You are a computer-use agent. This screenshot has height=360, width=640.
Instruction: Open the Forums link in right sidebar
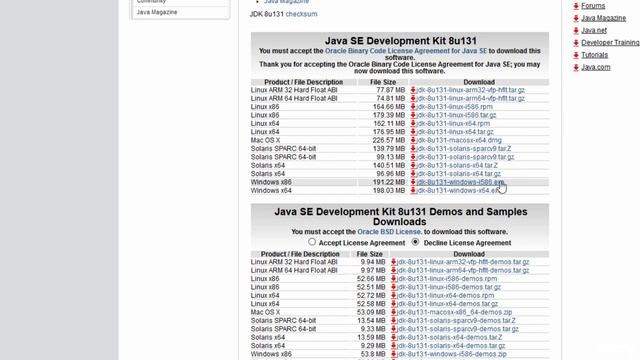click(x=593, y=6)
